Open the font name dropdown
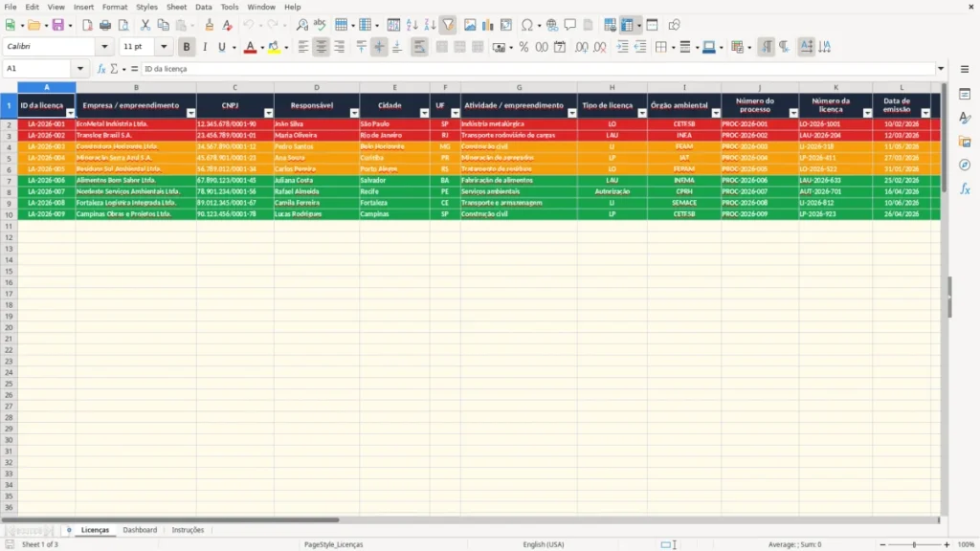980x551 pixels. [104, 46]
